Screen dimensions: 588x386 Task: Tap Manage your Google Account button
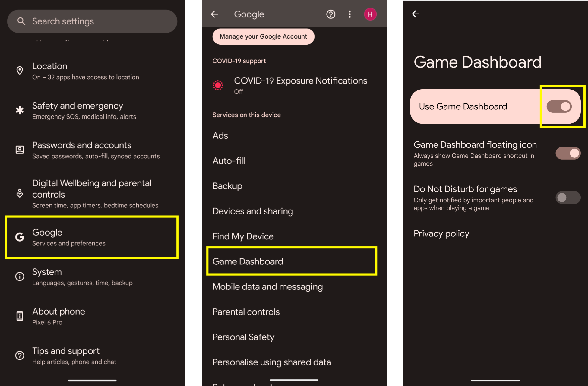tap(263, 36)
